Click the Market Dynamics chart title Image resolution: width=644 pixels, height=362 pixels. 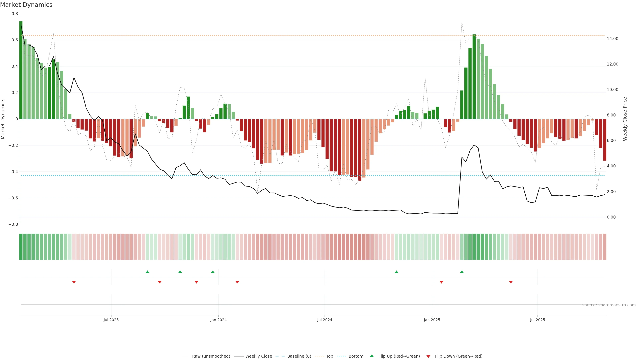pyautogui.click(x=26, y=5)
